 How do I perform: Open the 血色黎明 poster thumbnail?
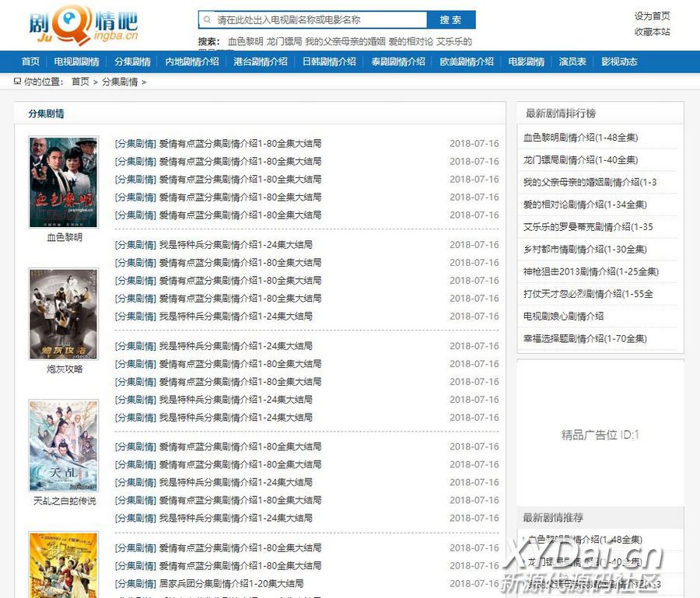[63, 182]
